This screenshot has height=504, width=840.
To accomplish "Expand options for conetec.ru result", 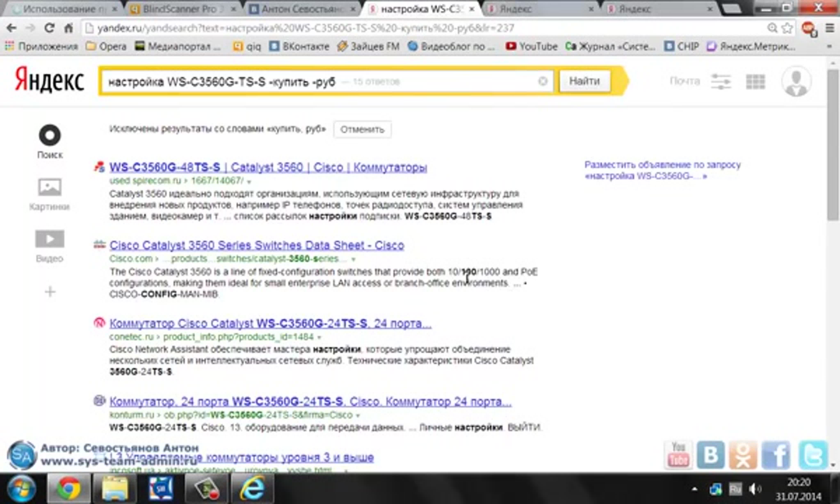I will point(319,337).
